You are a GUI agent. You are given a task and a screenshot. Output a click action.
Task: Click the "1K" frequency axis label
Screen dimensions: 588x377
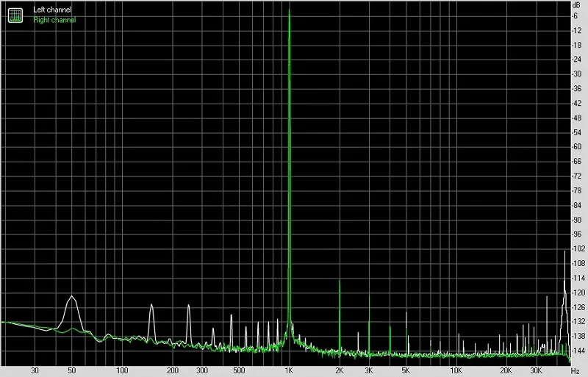tap(289, 370)
